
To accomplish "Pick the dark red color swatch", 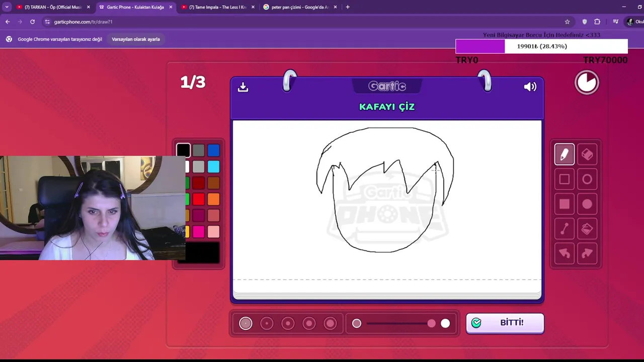I will click(x=199, y=183).
